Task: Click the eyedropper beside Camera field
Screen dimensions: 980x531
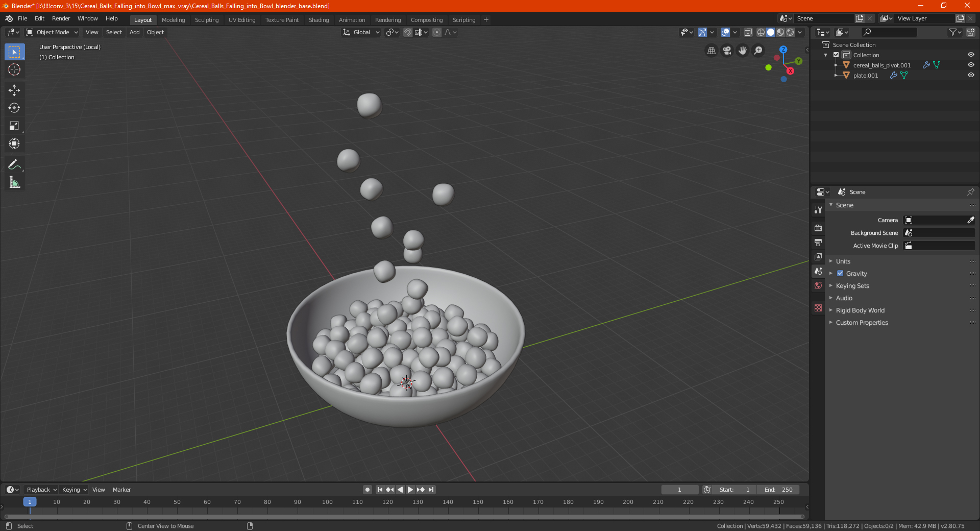Action: (970, 220)
